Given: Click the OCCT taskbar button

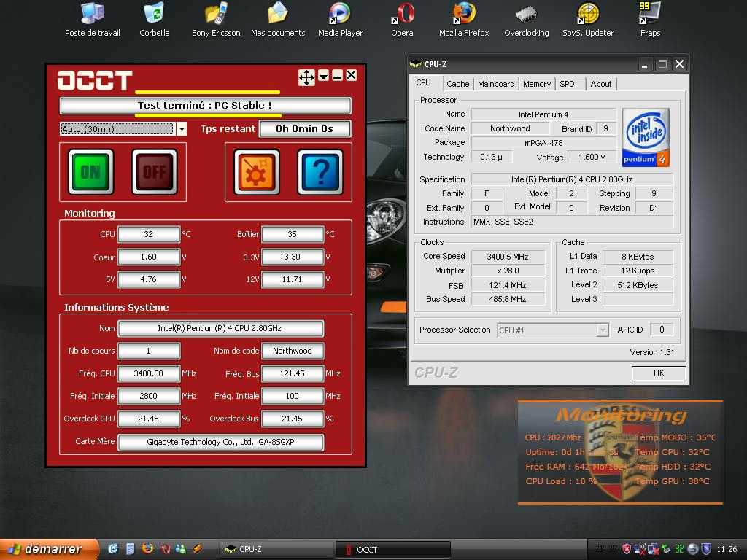Looking at the screenshot, I should point(393,550).
